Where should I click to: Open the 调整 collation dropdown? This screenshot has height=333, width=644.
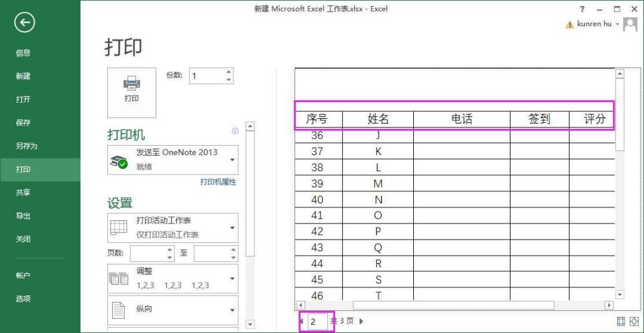tap(232, 278)
